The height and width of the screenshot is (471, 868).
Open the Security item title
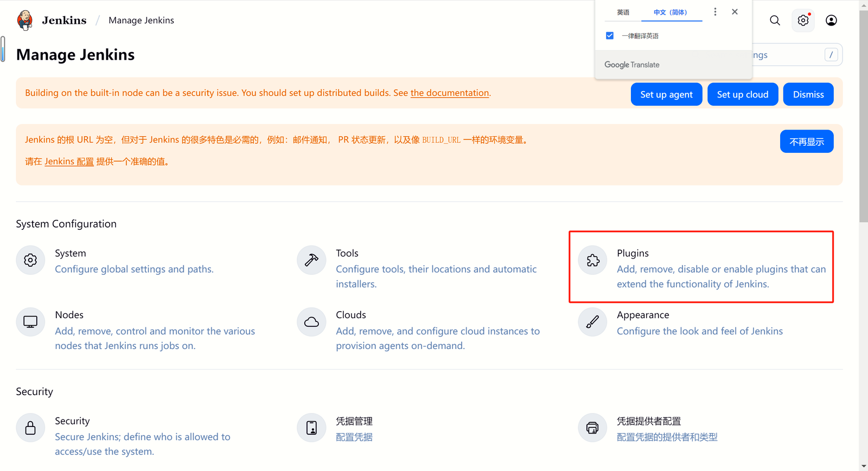[x=72, y=421]
